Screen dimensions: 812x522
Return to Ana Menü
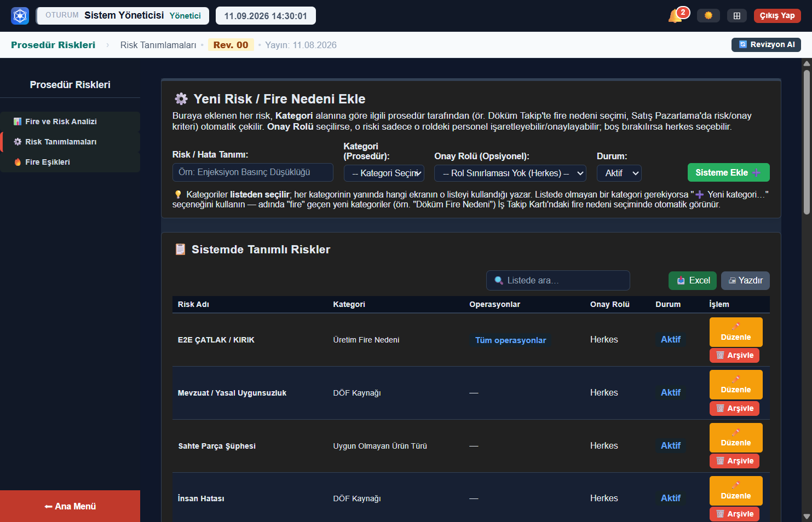click(70, 506)
